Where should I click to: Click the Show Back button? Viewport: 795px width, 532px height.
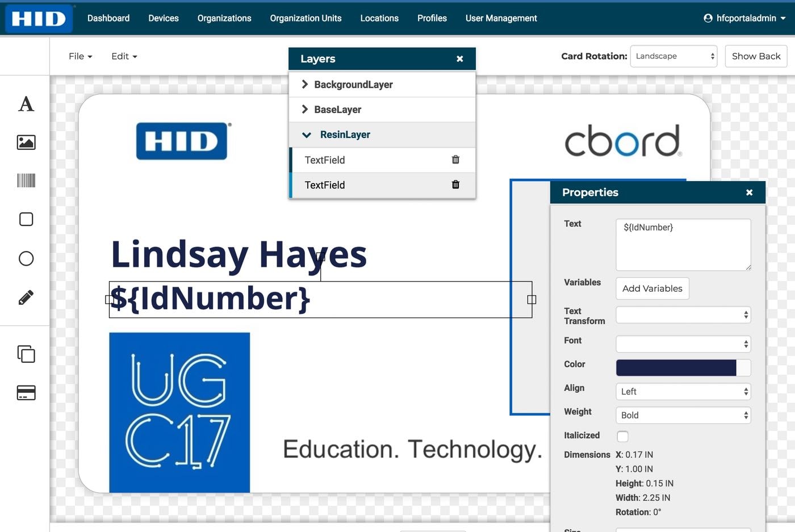click(x=756, y=56)
